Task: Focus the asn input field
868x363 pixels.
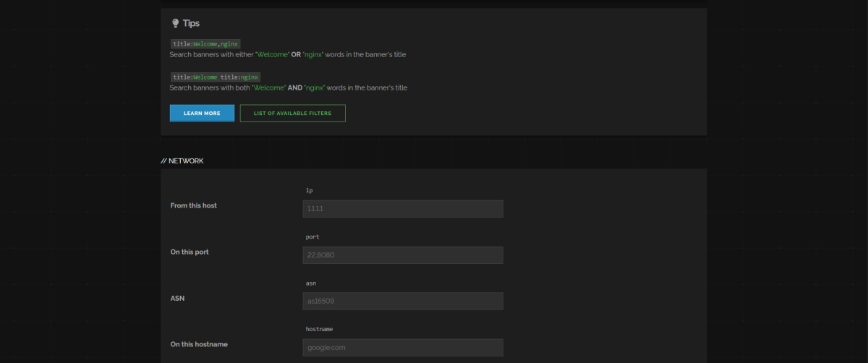Action: [403, 301]
